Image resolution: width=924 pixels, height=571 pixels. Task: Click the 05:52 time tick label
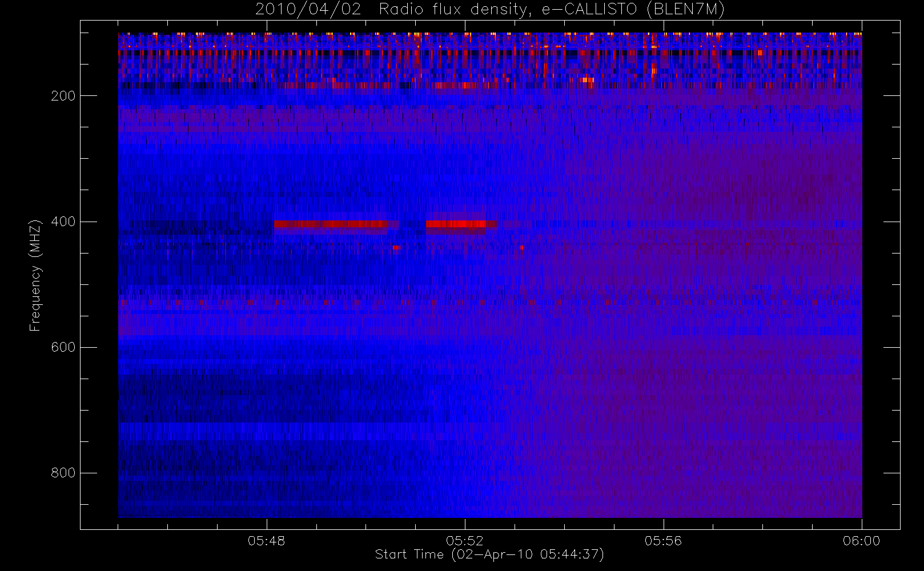465,541
